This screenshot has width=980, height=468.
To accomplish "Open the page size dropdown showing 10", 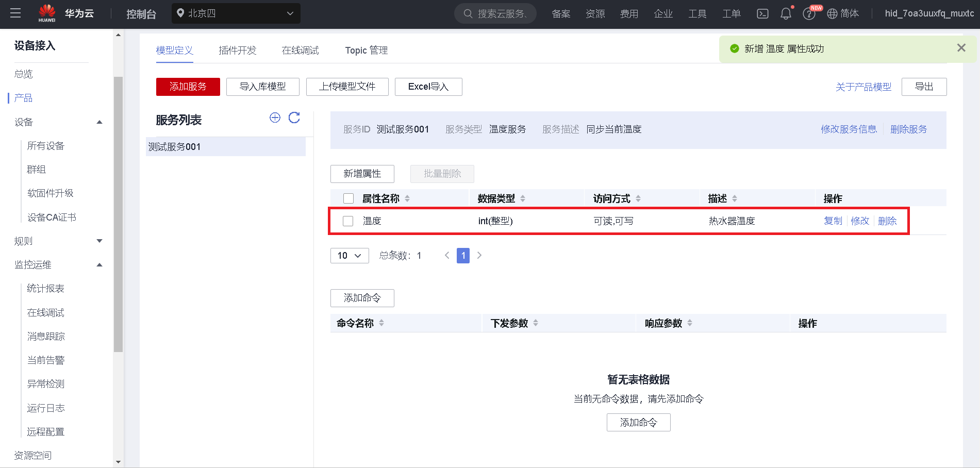I will pyautogui.click(x=350, y=256).
